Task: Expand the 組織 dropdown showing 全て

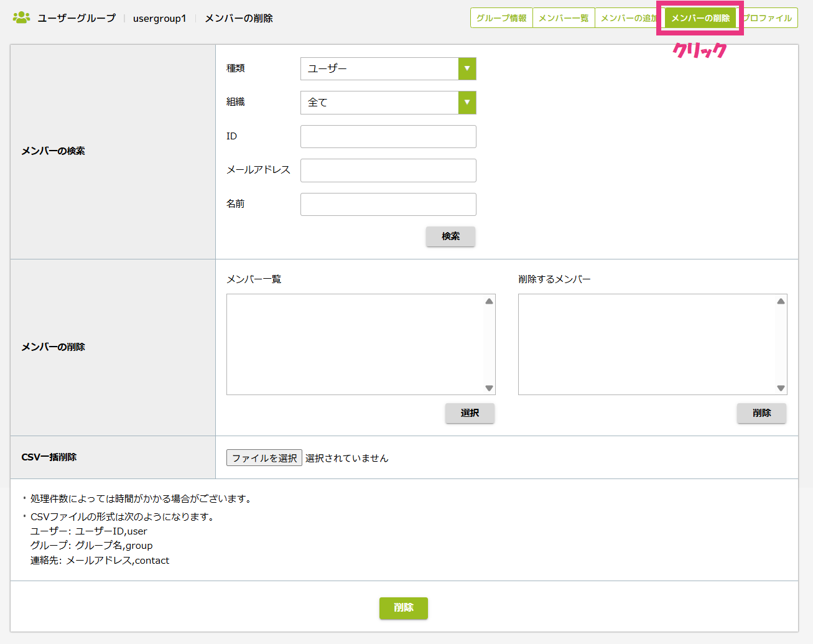Action: pyautogui.click(x=388, y=103)
